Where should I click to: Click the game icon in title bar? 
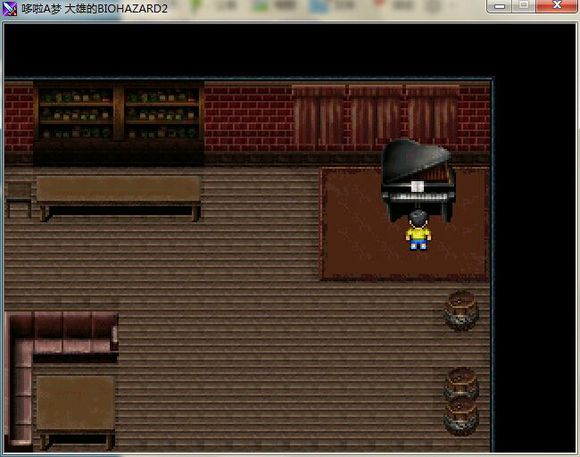point(10,8)
